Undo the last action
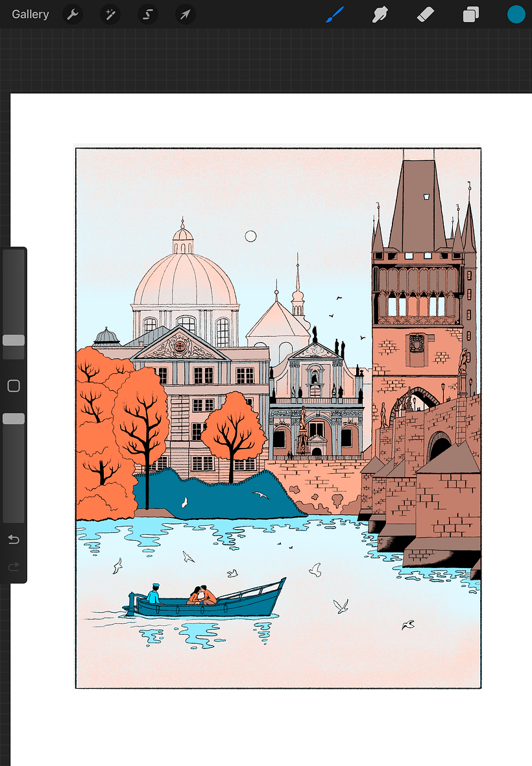This screenshot has width=532, height=766. [x=14, y=539]
